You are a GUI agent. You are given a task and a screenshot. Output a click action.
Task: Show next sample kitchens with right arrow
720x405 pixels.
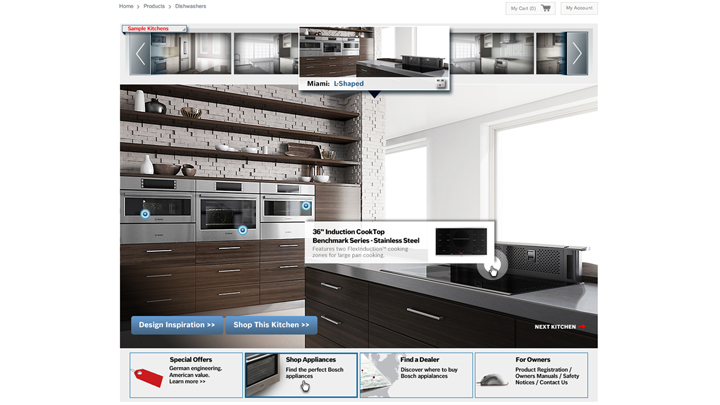(x=577, y=54)
